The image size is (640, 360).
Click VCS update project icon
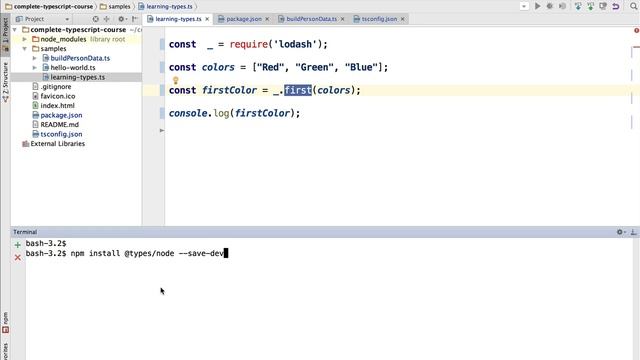(578, 6)
